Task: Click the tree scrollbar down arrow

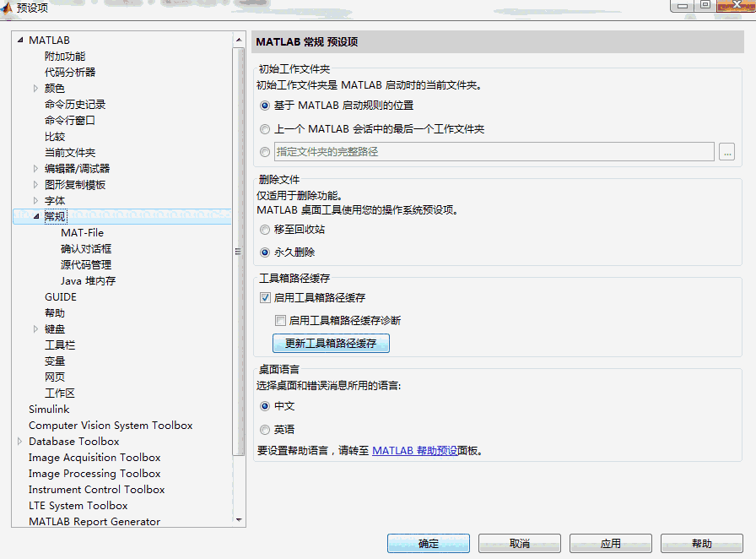Action: point(239,520)
